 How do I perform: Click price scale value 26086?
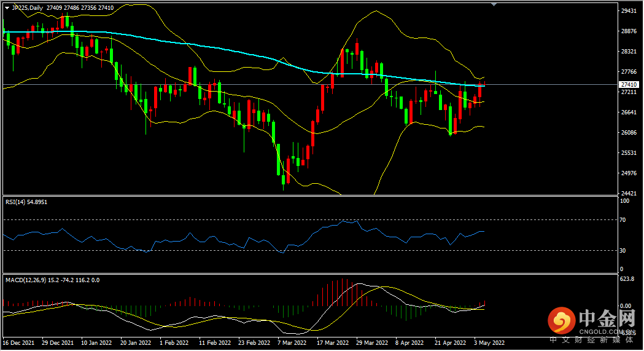(629, 133)
